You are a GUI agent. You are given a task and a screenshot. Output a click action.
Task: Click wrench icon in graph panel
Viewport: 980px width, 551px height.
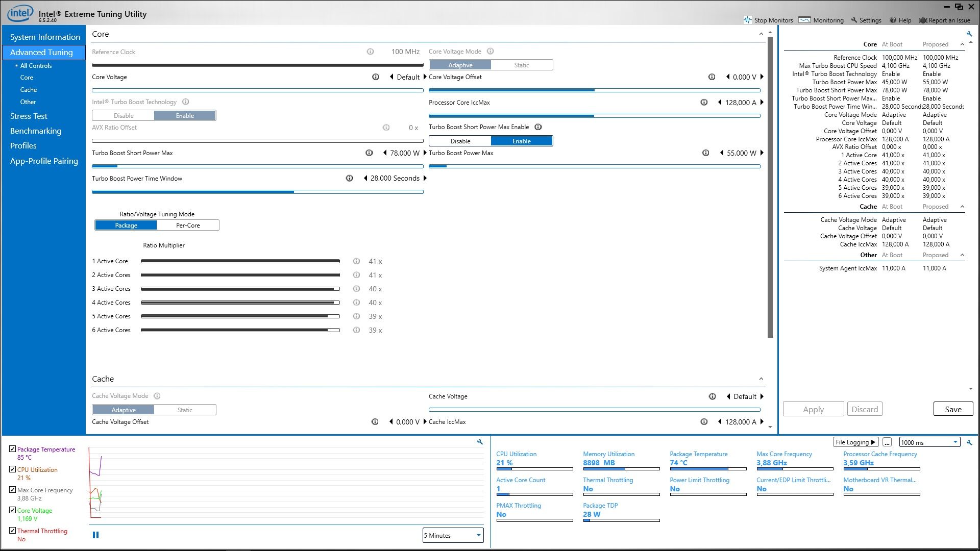tap(480, 442)
